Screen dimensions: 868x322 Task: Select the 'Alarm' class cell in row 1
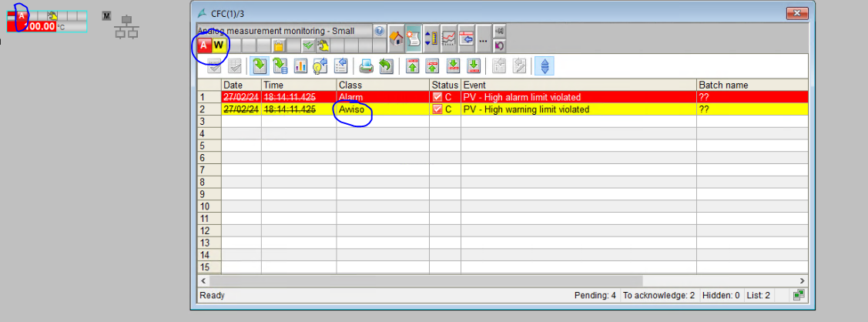383,97
